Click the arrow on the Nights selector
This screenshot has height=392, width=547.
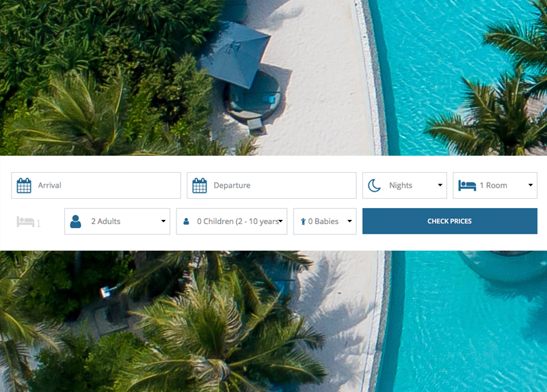click(440, 186)
